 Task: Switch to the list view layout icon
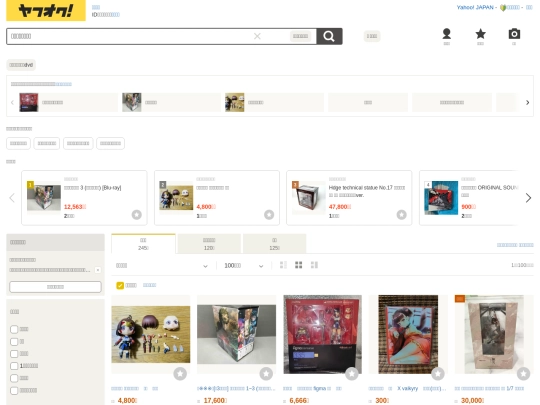coord(283,265)
